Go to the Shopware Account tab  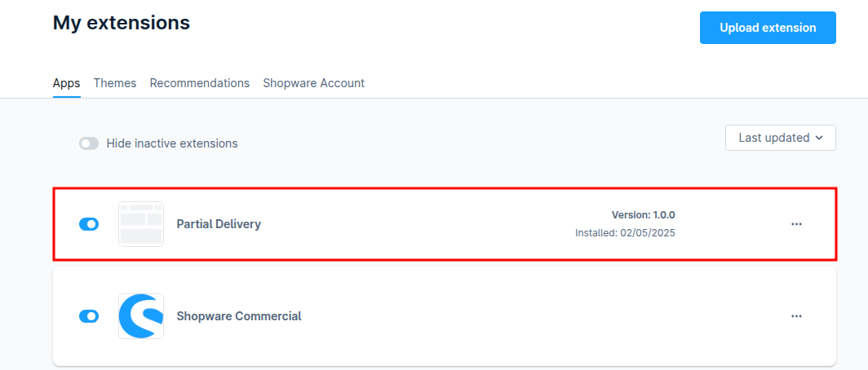tap(313, 83)
